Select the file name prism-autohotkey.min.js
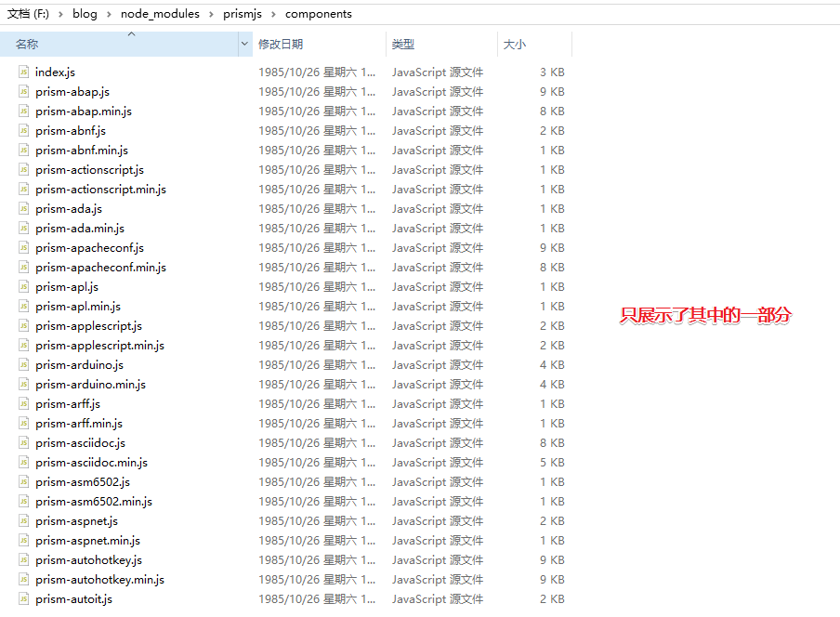The image size is (840, 617). pos(99,580)
